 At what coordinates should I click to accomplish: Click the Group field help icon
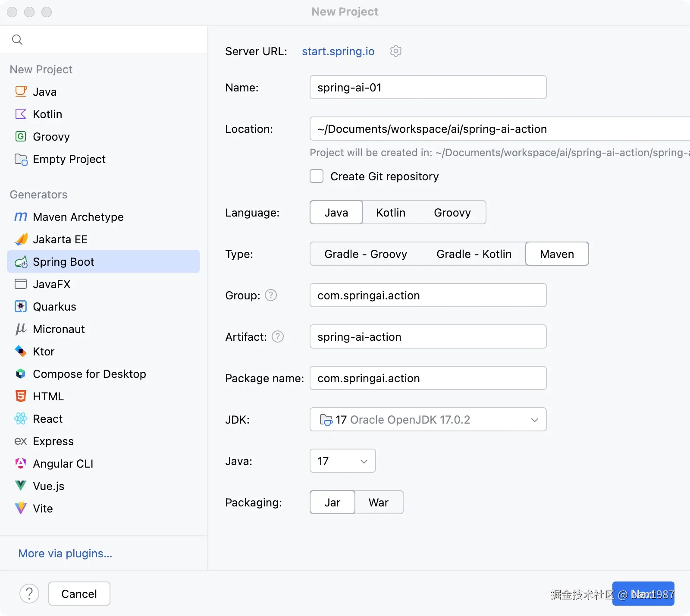pyautogui.click(x=271, y=295)
